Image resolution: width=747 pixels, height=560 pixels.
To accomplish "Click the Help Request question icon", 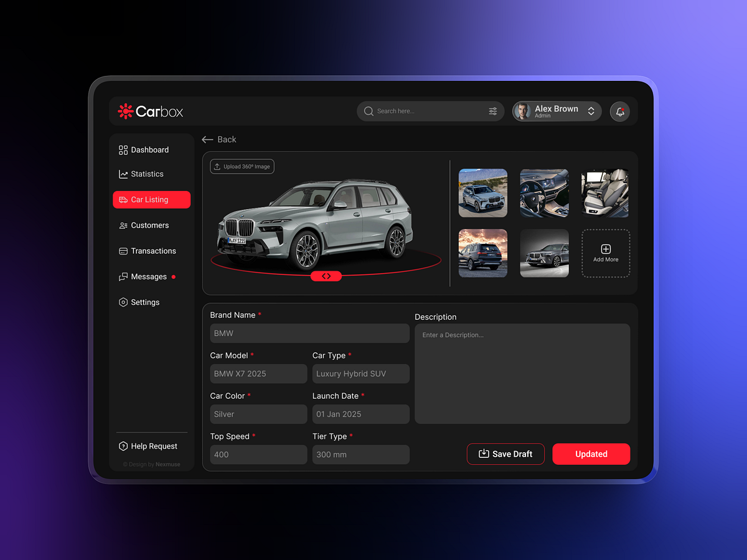I will 123,446.
